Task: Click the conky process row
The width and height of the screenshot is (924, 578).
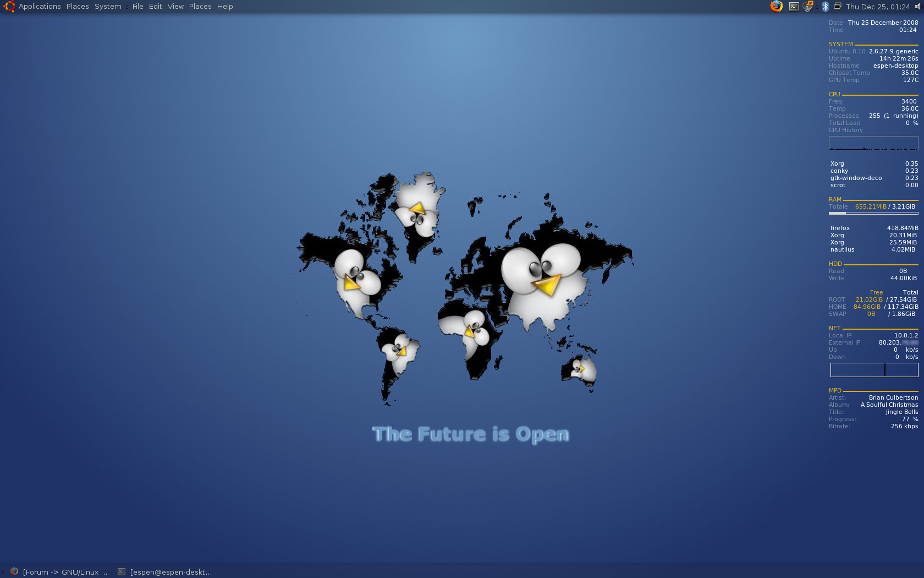Action: click(x=874, y=171)
